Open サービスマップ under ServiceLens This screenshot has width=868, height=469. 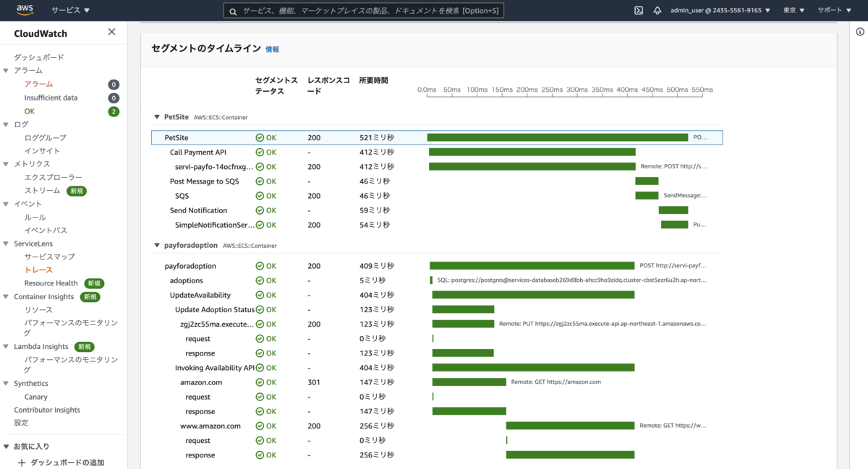click(x=49, y=257)
